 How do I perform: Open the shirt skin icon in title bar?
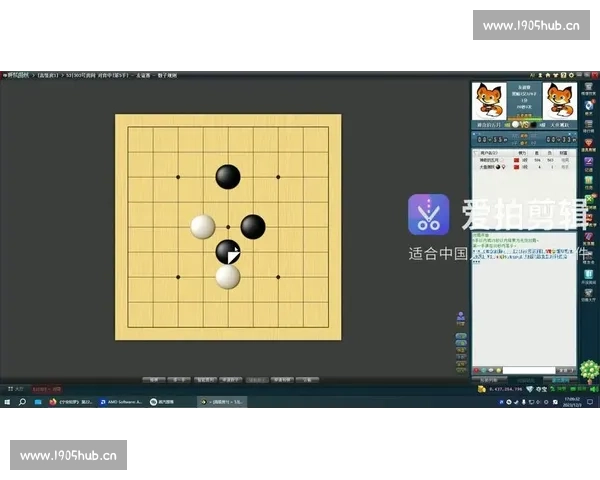(556, 75)
